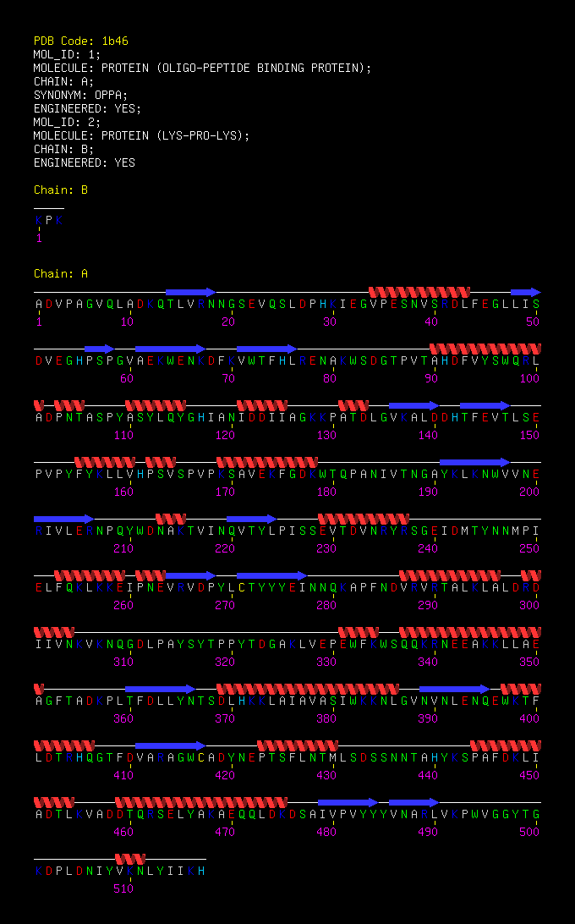Image resolution: width=575 pixels, height=924 pixels.
Task: Click the blue strand arrow over residues 14-18
Action: click(191, 292)
